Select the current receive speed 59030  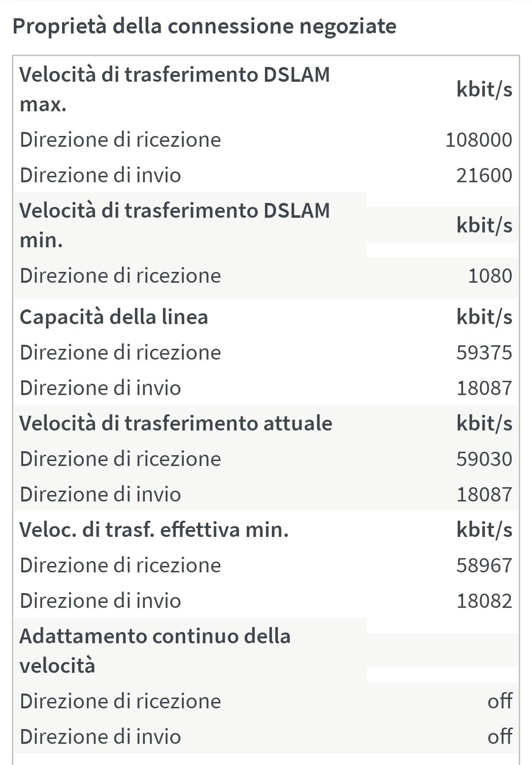[484, 459]
